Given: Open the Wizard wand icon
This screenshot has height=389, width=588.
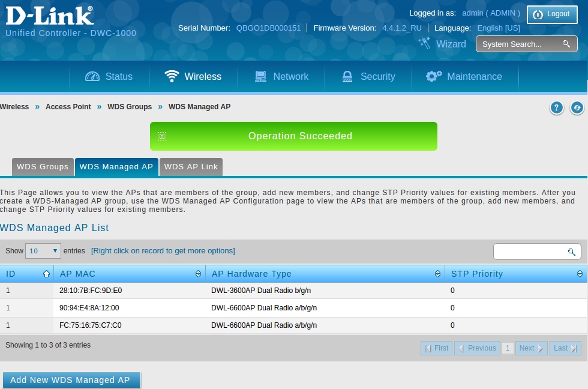Looking at the screenshot, I should pyautogui.click(x=425, y=43).
